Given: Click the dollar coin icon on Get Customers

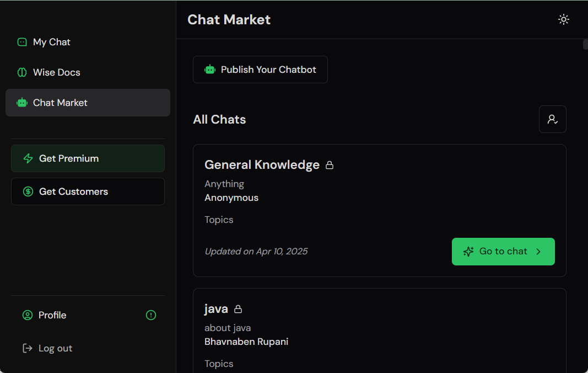Looking at the screenshot, I should click(28, 191).
